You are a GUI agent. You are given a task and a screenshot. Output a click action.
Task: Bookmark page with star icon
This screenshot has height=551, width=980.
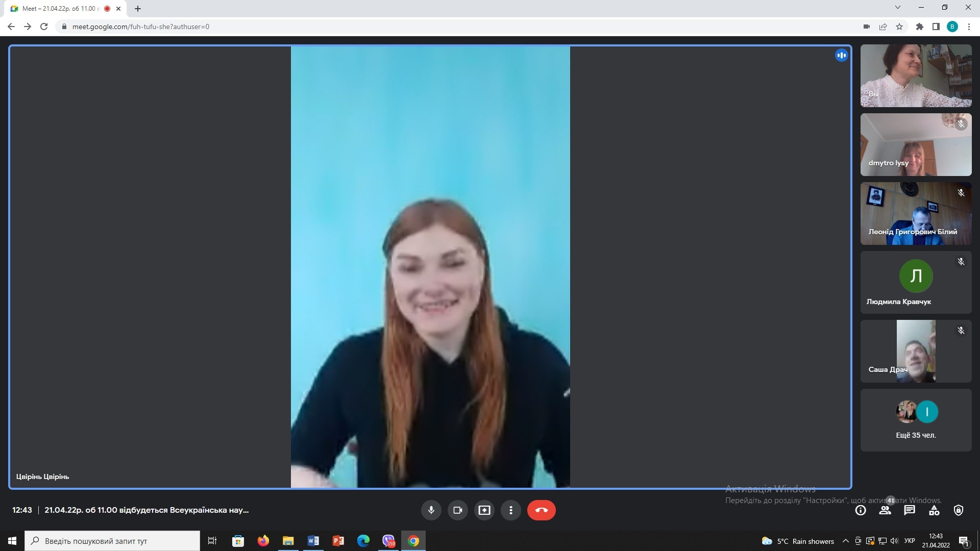(x=899, y=27)
